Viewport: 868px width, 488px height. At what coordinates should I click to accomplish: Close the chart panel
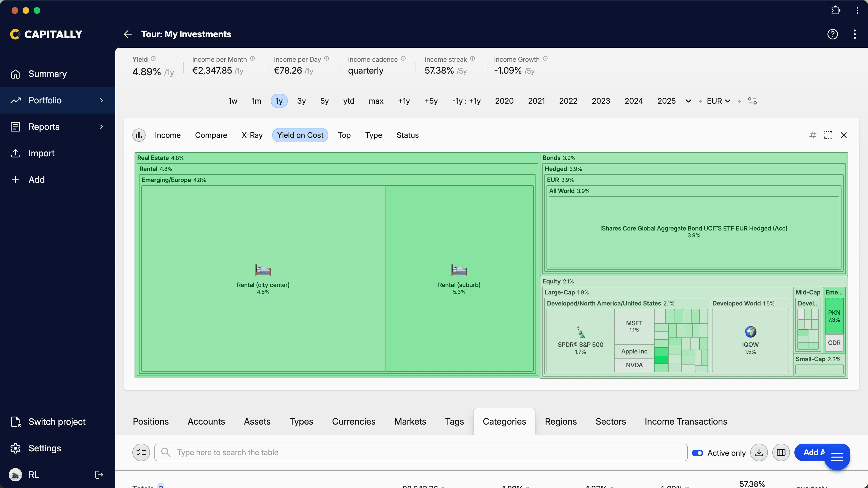click(x=844, y=135)
